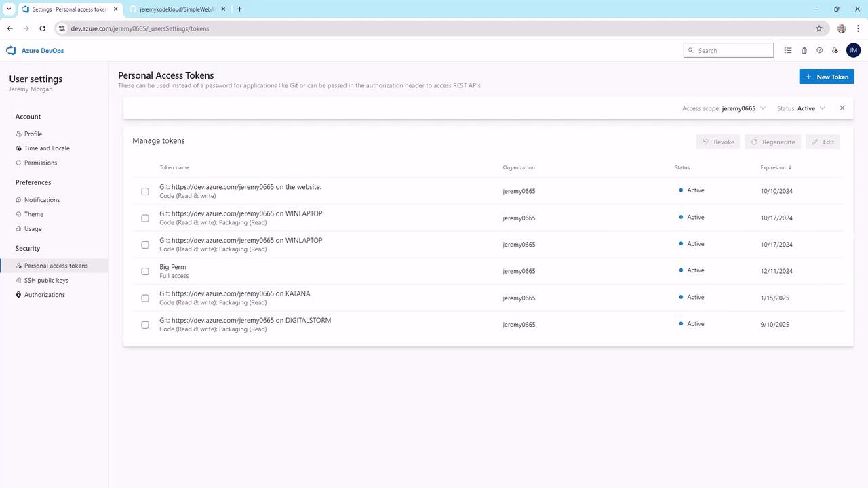Click the Regenerate button
This screenshot has height=488, width=868.
(x=773, y=142)
